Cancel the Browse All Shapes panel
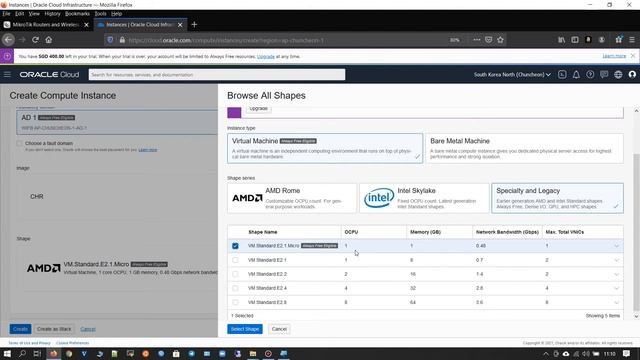640x360 pixels. [x=279, y=329]
